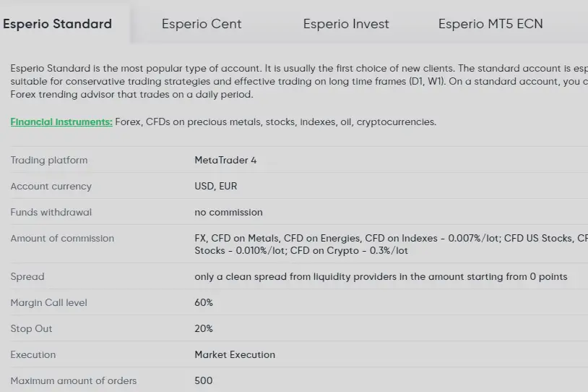
Task: Click the Margin Call level label
Action: 48,302
